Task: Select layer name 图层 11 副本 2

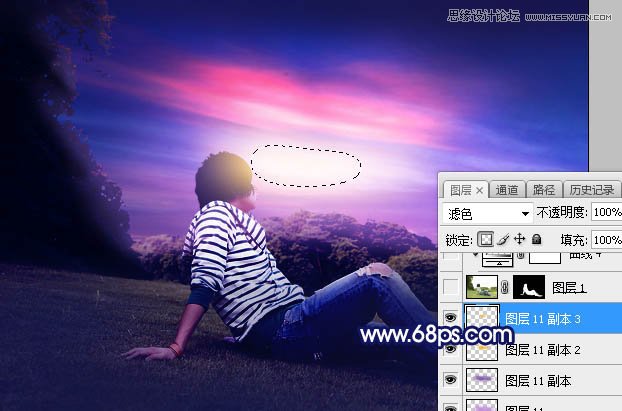Action: click(543, 350)
